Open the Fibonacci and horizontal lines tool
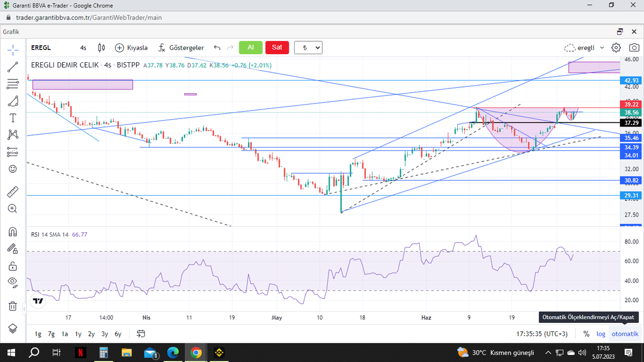 click(13, 84)
